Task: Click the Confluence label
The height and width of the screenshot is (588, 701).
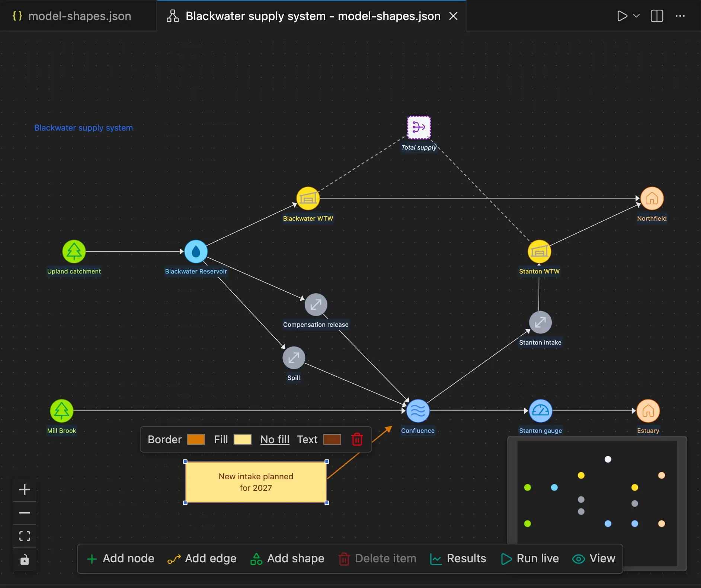Action: [418, 431]
